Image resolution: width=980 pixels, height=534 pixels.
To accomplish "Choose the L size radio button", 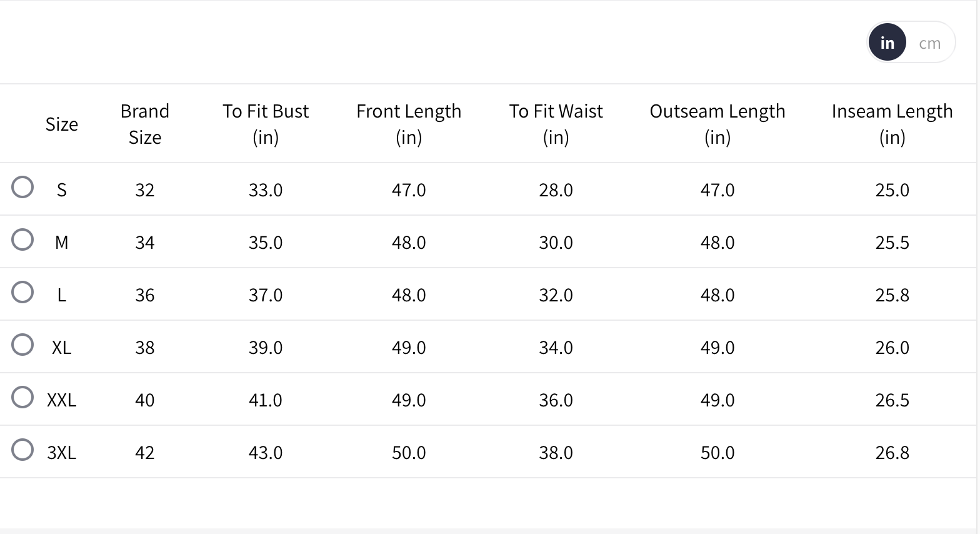I will click(22, 292).
